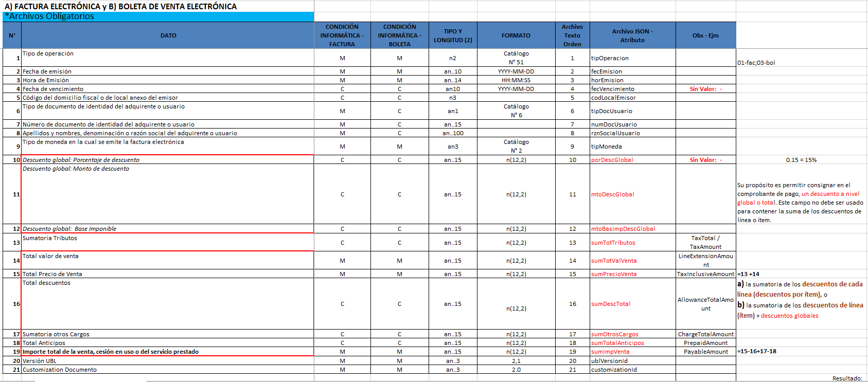Click the 'DATO' column header

tap(168, 35)
